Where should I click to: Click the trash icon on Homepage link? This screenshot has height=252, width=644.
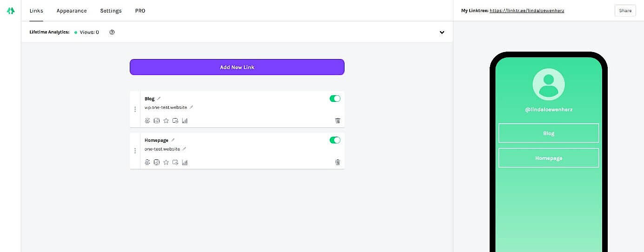[338, 162]
